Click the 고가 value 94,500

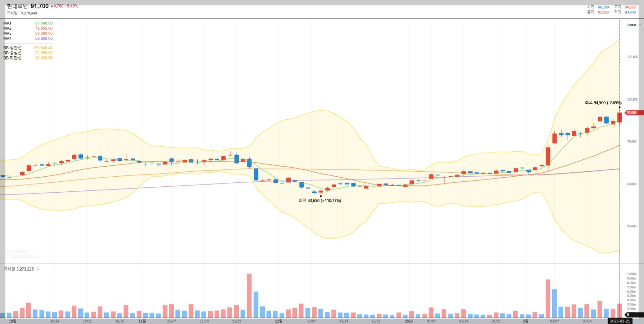630,7
